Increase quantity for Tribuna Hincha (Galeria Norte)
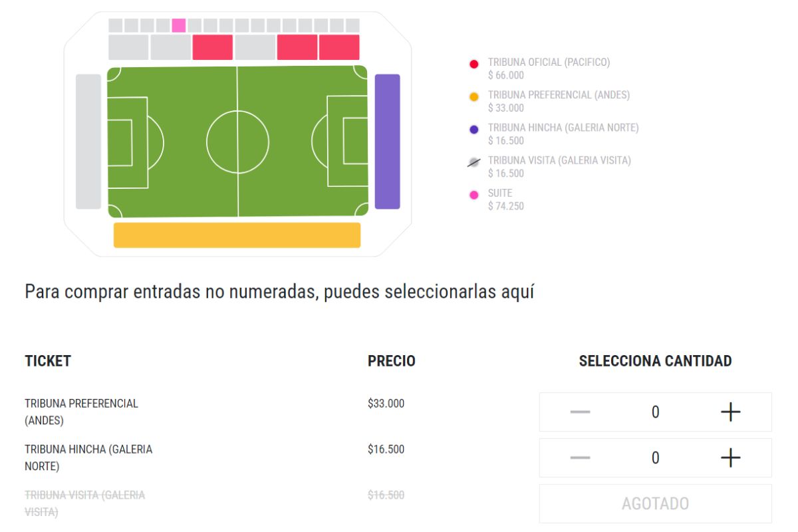 point(730,458)
